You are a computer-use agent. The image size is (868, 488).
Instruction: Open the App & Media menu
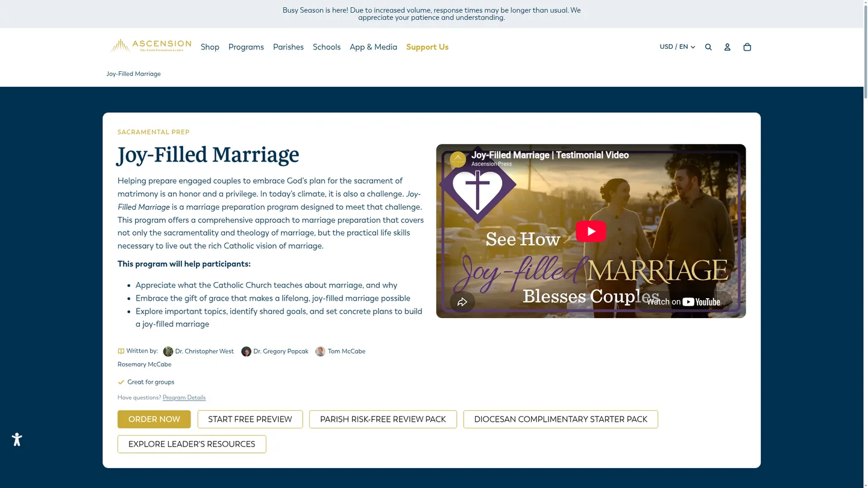[x=373, y=47]
